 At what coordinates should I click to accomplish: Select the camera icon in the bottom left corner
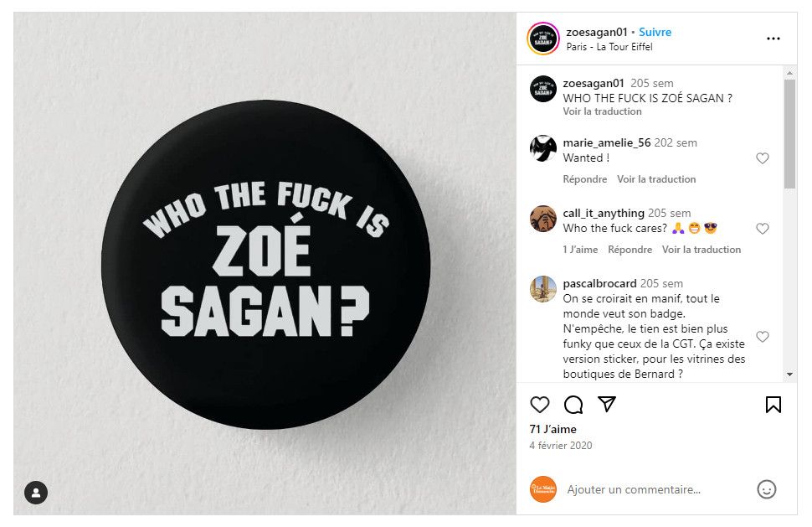click(x=34, y=493)
